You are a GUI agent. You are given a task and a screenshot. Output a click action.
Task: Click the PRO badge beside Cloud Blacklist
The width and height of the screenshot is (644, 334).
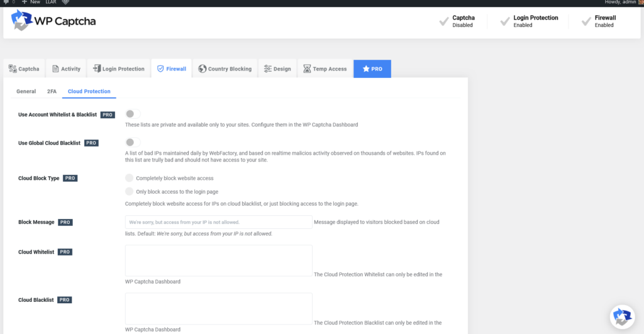pos(65,300)
